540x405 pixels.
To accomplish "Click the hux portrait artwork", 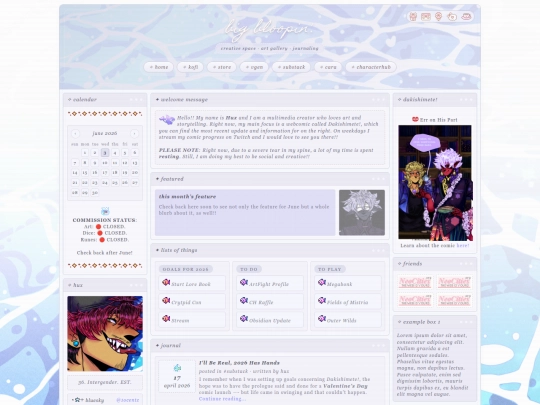I will pos(105,333).
